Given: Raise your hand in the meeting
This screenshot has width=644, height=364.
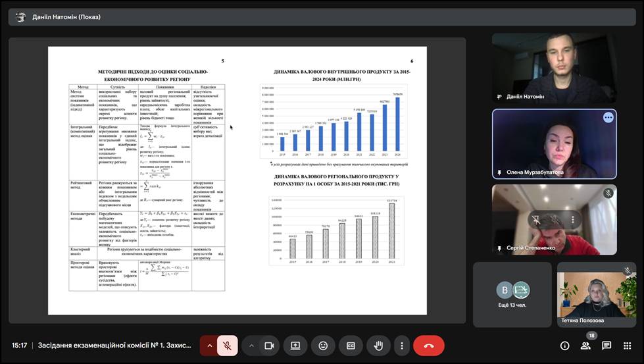Looking at the screenshot, I should [378, 346].
